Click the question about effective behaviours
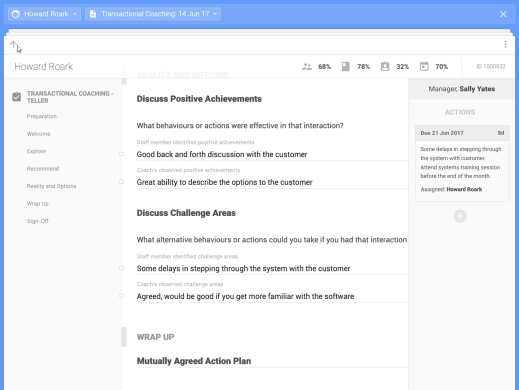Image resolution: width=519 pixels, height=390 pixels. click(240, 126)
